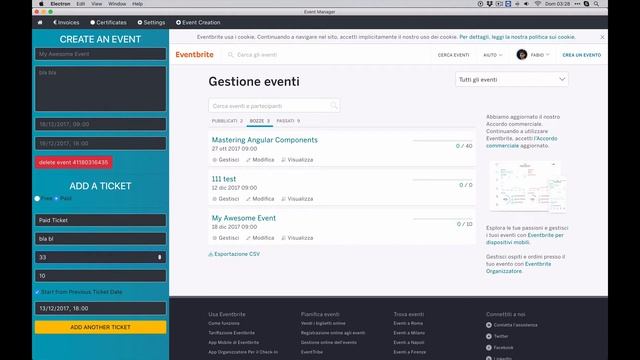Click Modifica for Mastering Angular Components
This screenshot has width=640, height=360.
[260, 160]
